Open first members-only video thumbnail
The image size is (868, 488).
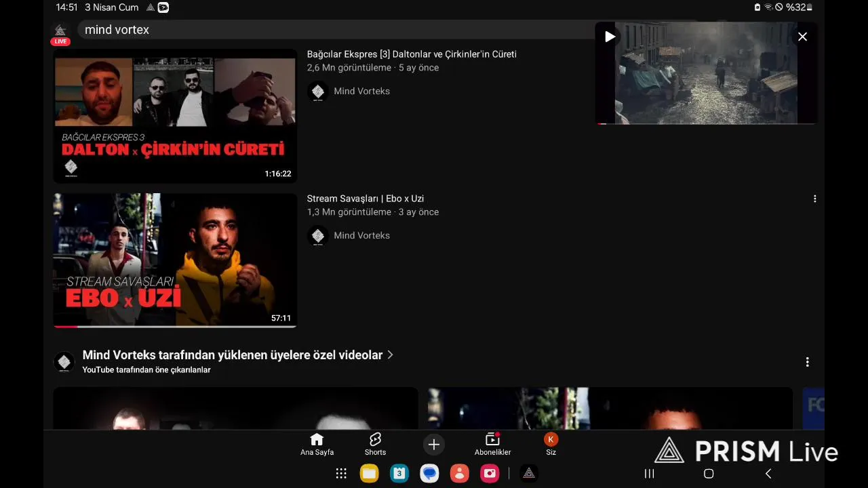(x=235, y=408)
